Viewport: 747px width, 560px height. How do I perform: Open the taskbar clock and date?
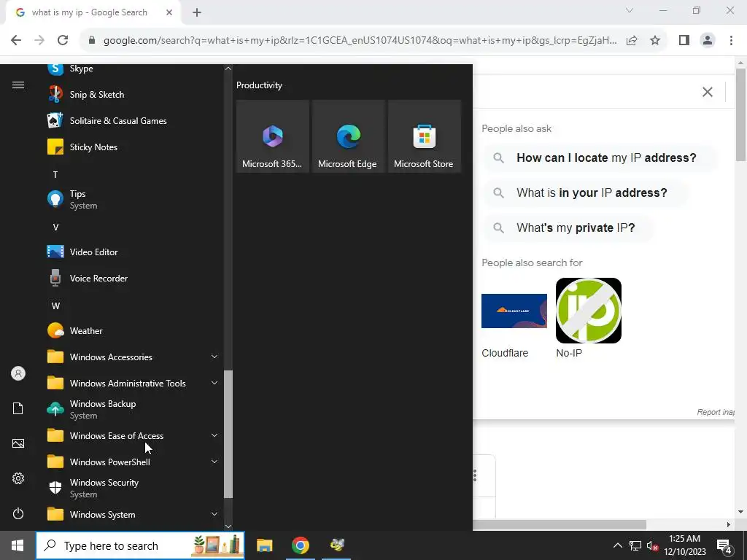[x=684, y=545]
